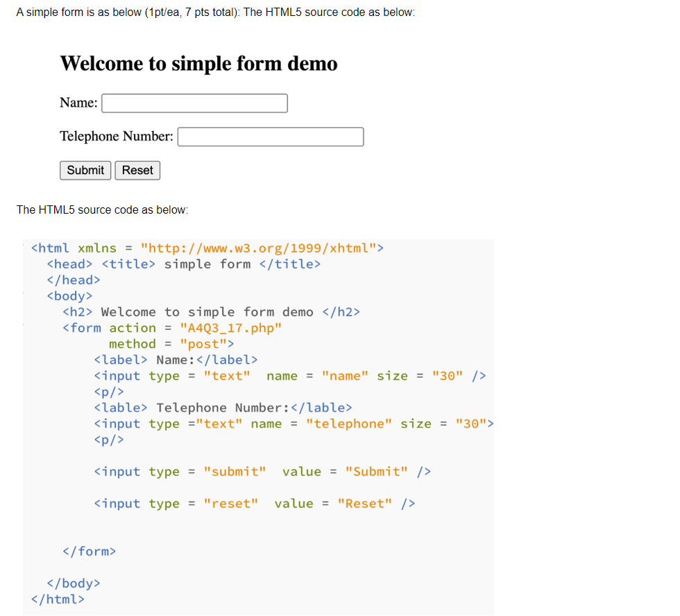Viewport: 680px width, 616px height.
Task: Click the <label> Name: code line
Action: pos(176,360)
